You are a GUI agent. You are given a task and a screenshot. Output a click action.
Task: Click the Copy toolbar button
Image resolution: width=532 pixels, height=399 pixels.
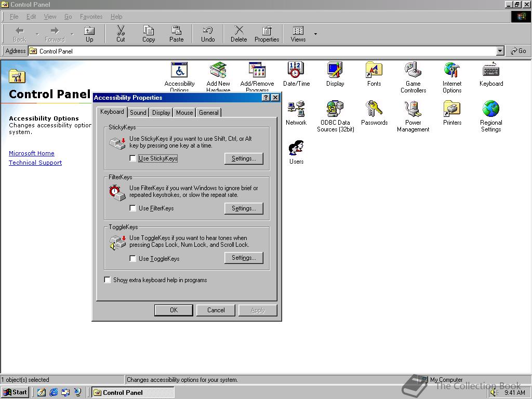(x=149, y=34)
